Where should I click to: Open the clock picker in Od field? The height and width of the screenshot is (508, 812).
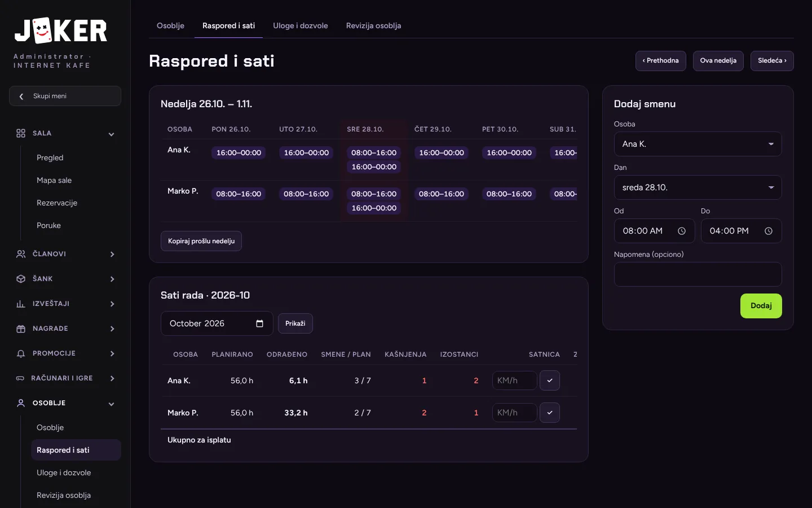coord(682,231)
